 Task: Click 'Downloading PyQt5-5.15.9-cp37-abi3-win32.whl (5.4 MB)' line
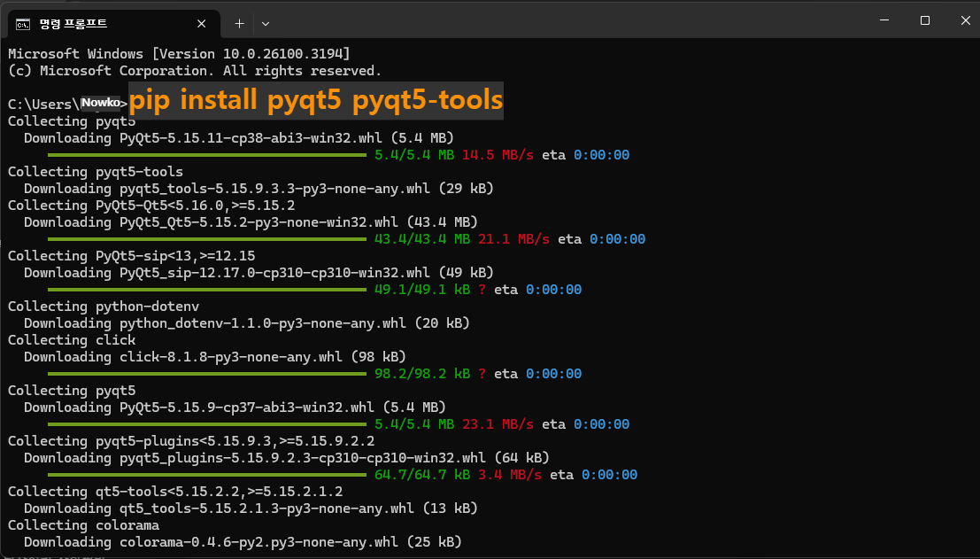pyautogui.click(x=235, y=408)
